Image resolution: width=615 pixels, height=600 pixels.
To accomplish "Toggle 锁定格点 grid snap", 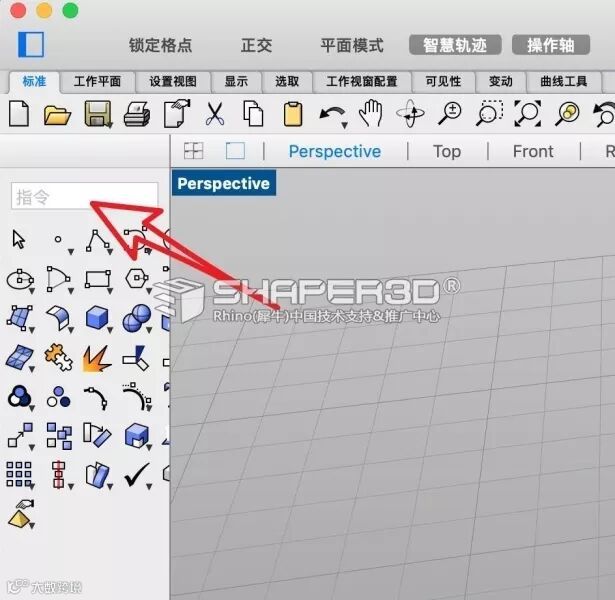I will (160, 45).
